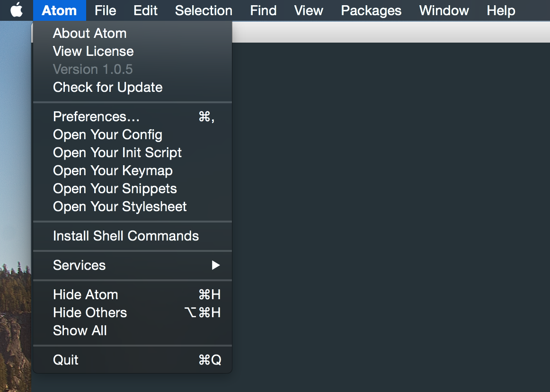Click Show All
This screenshot has width=550, height=392.
click(x=133, y=330)
